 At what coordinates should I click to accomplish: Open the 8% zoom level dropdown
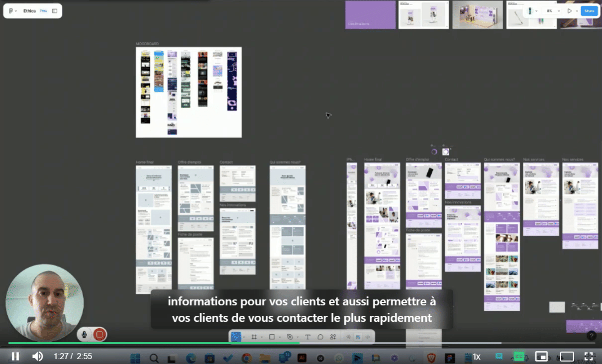coord(552,11)
